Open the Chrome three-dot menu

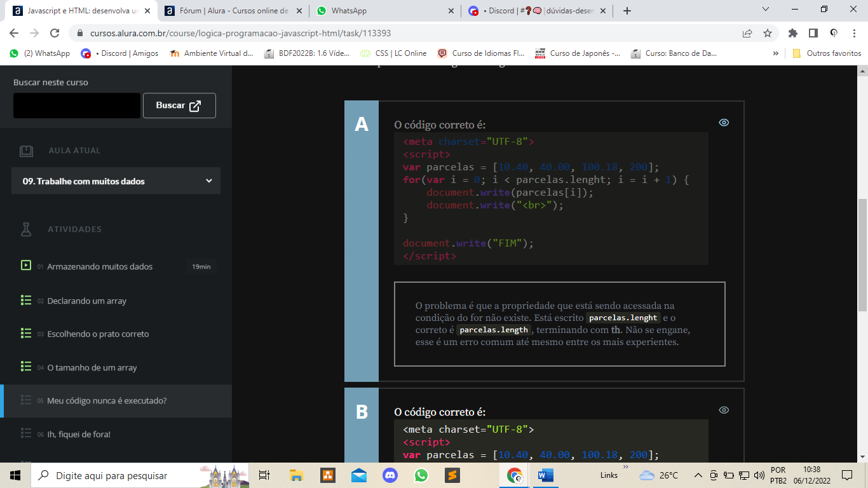coord(854,33)
